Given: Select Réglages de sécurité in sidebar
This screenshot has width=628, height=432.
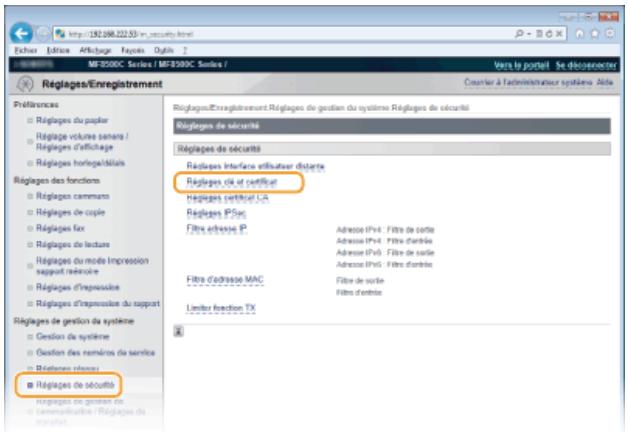Looking at the screenshot, I should [75, 385].
